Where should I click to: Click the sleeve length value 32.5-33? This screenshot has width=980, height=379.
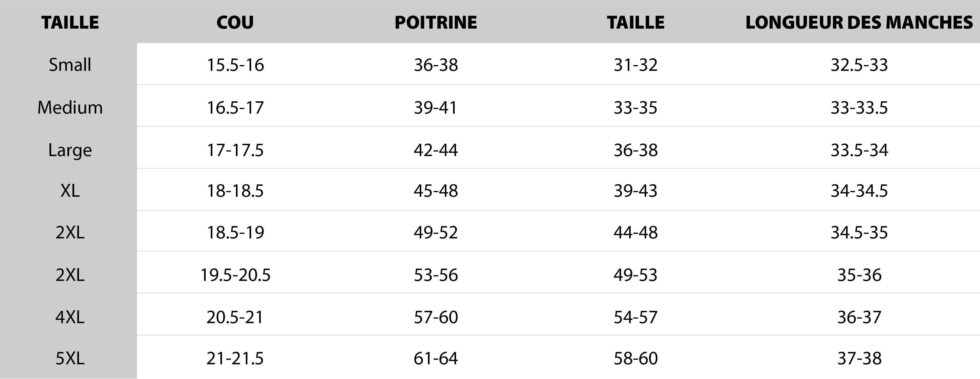(x=859, y=65)
